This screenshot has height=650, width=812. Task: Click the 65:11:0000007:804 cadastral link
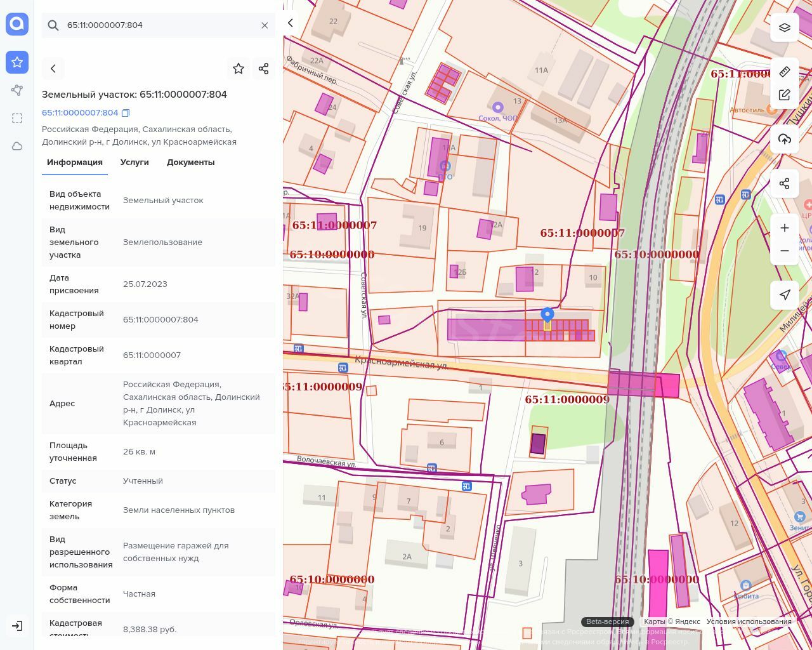click(x=80, y=113)
